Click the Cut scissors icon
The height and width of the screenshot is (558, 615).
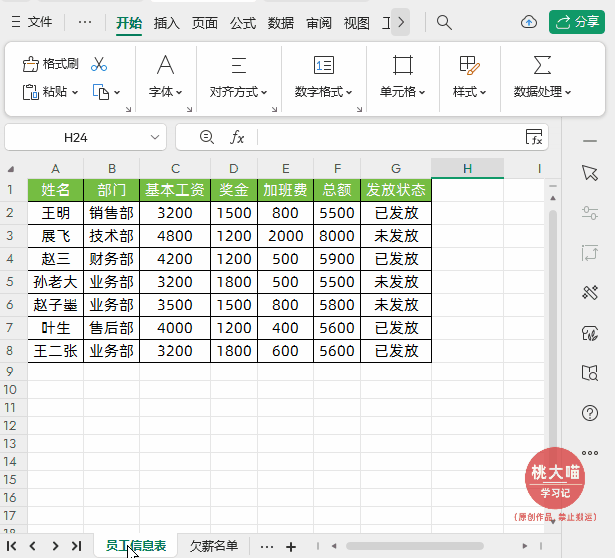click(99, 64)
